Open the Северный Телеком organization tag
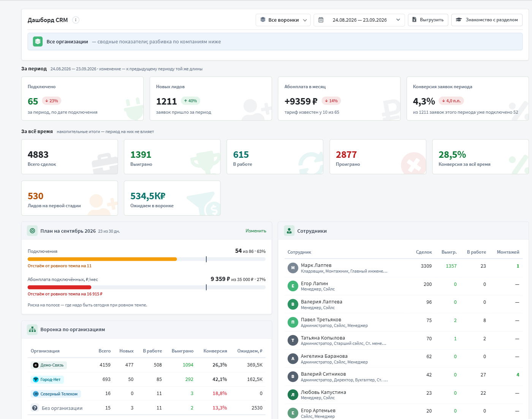This screenshot has width=532, height=419. (x=55, y=394)
